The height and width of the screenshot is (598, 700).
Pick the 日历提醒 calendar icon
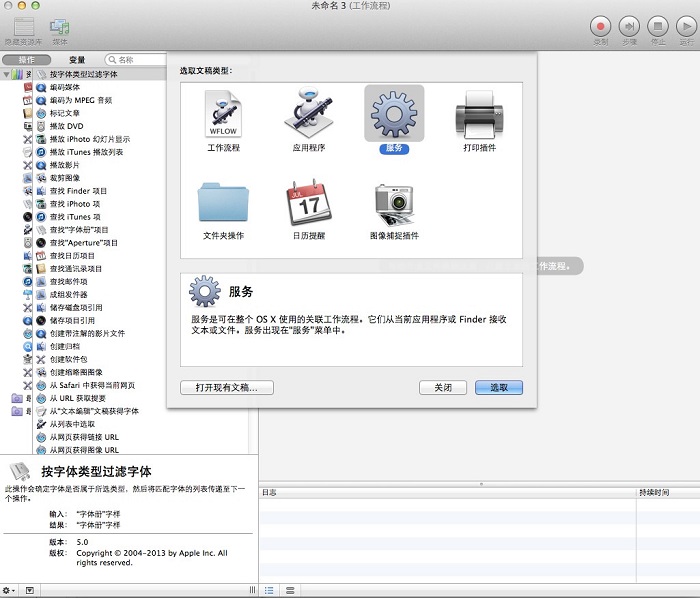(x=308, y=209)
